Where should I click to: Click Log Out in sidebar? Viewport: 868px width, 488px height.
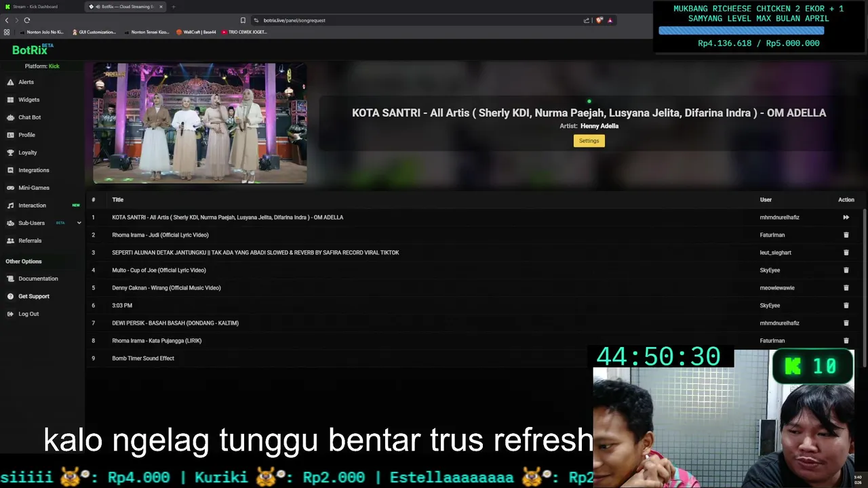pyautogui.click(x=28, y=314)
